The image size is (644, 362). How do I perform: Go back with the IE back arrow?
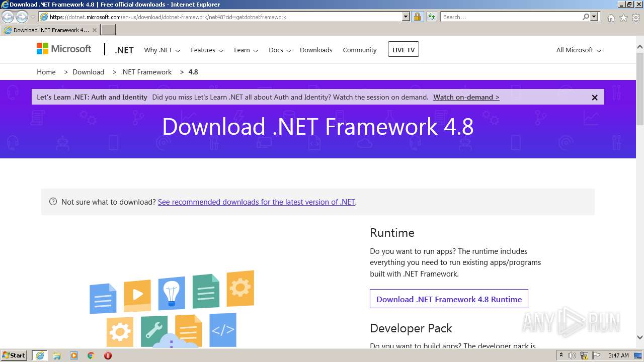point(8,17)
